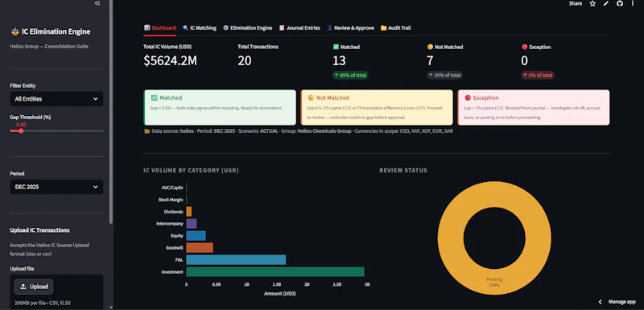Click the 0.50 threshold value
644x310 pixels.
click(x=21, y=125)
